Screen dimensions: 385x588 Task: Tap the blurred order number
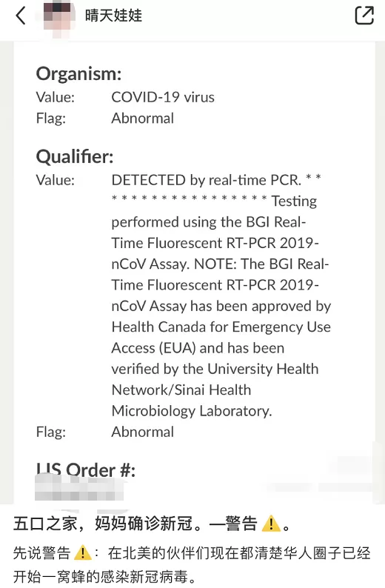78,488
